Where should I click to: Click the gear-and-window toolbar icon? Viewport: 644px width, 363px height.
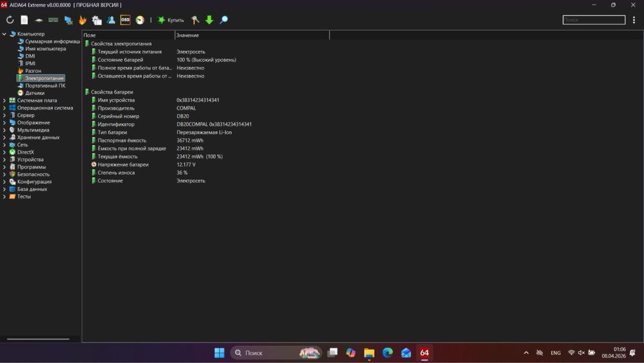[97, 20]
